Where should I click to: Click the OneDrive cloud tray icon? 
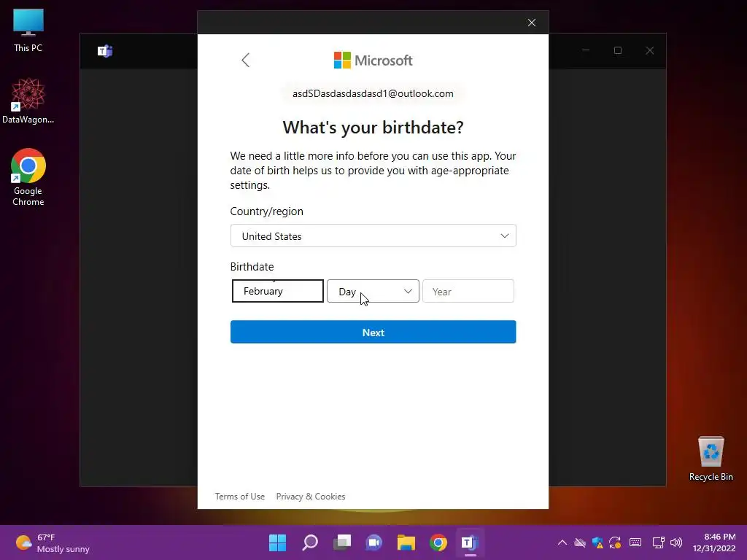tap(580, 542)
